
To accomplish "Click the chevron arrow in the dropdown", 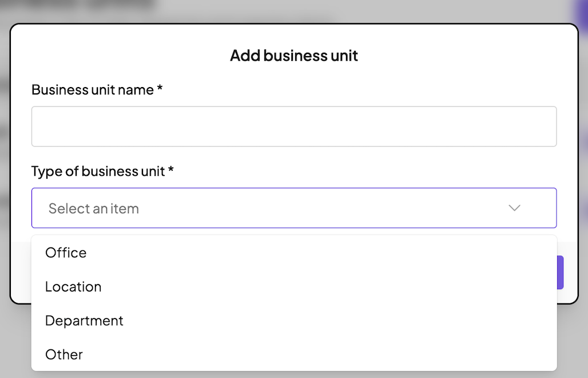I will (514, 208).
